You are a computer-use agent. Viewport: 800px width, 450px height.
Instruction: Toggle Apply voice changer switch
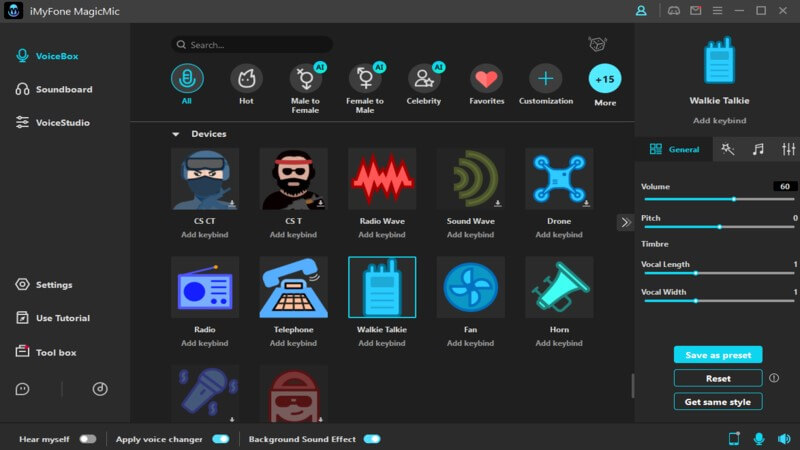(221, 439)
